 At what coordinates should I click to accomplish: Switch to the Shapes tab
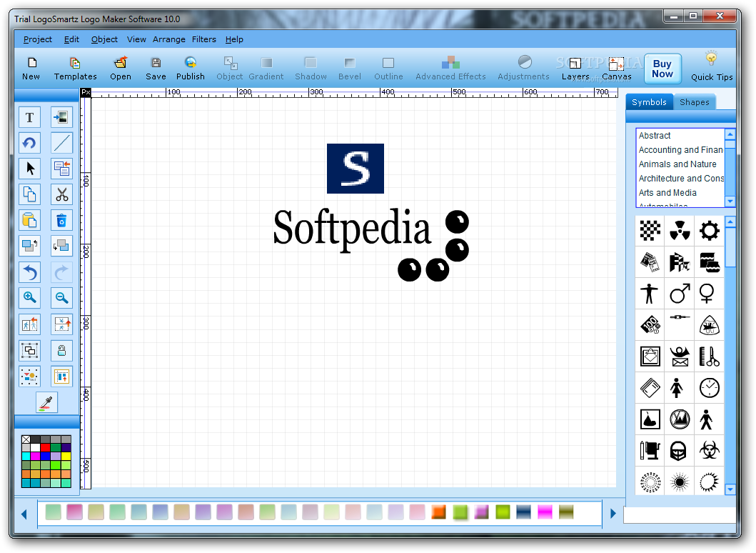point(695,102)
